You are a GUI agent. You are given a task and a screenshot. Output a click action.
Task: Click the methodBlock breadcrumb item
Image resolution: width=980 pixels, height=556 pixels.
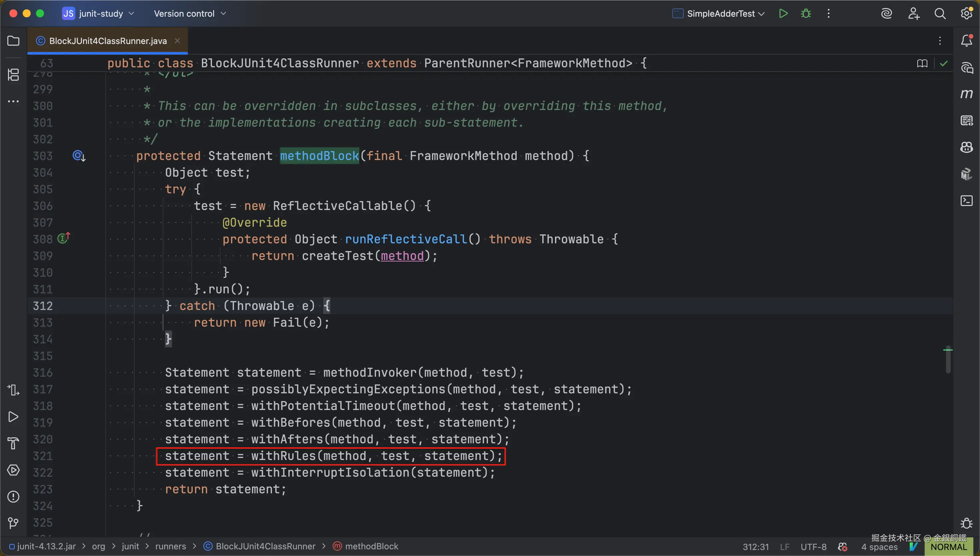pos(371,546)
